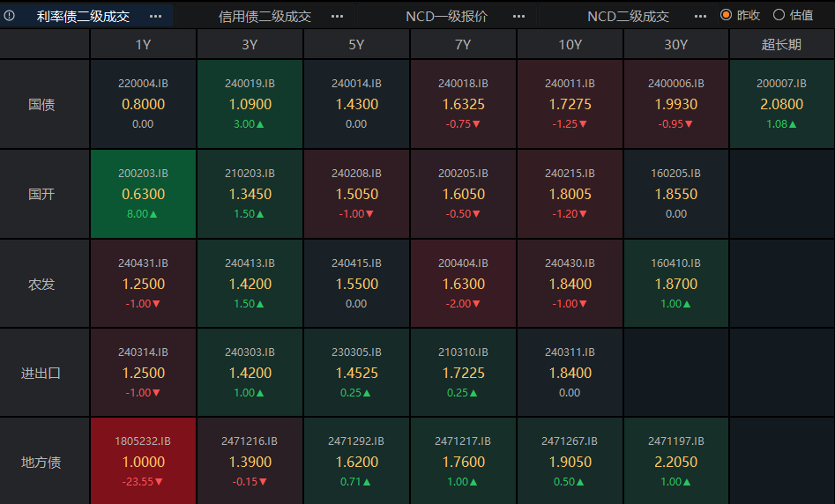The height and width of the screenshot is (504, 835).
Task: Open the ellipsis menu after NCD二级成交
Action: (700, 16)
